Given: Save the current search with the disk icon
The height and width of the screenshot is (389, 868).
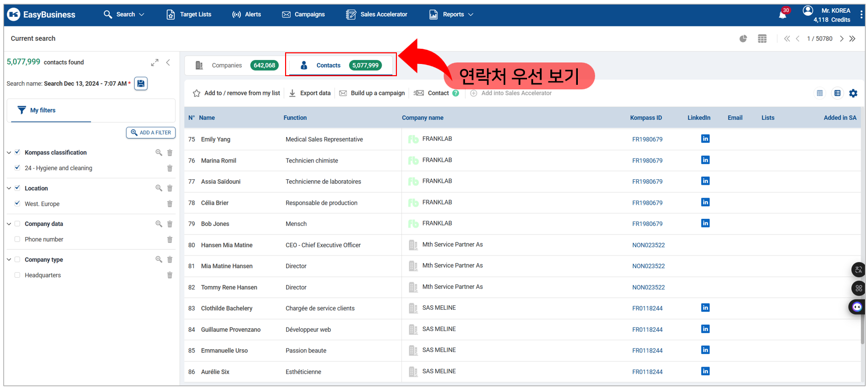Looking at the screenshot, I should click(141, 84).
